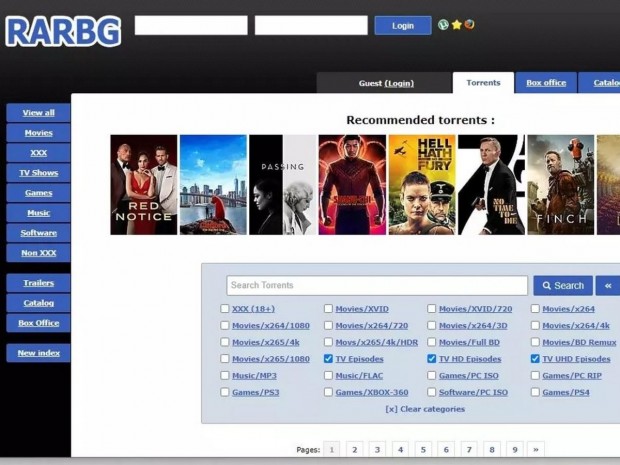Open the Catalog tab at the top
Viewport: 620px width, 465px height.
(599, 83)
